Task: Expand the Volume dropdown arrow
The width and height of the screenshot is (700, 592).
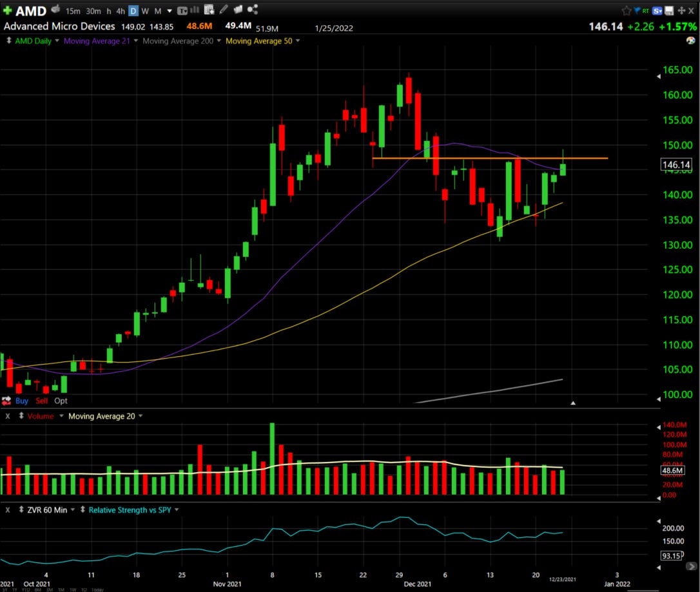Action: click(x=61, y=415)
